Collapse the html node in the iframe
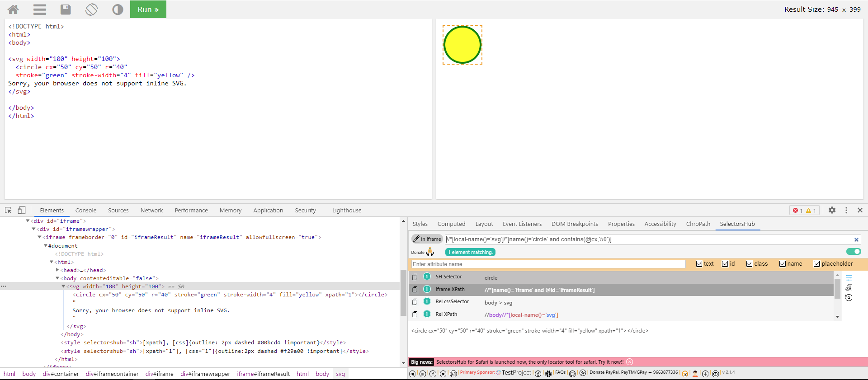This screenshot has height=380, width=868. coord(51,262)
